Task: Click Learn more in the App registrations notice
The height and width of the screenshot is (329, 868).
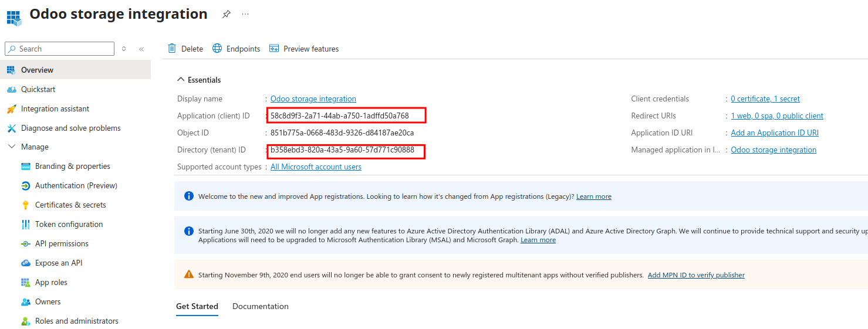Action: click(594, 196)
